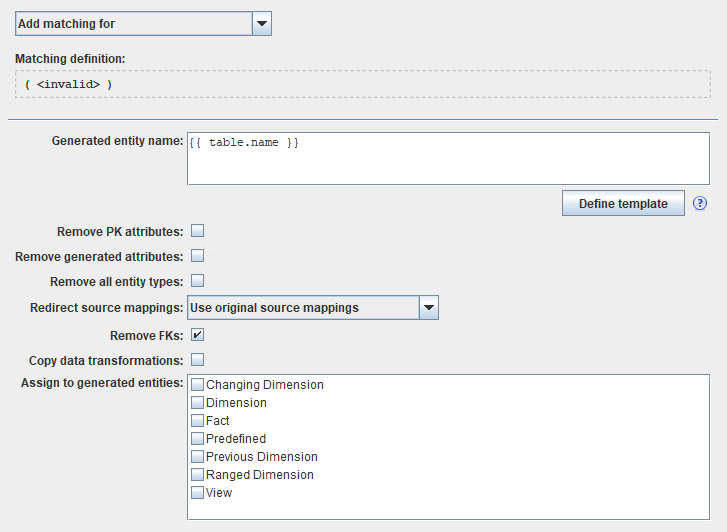The width and height of the screenshot is (727, 532).
Task: Check the Predefined entity type
Action: (x=198, y=439)
